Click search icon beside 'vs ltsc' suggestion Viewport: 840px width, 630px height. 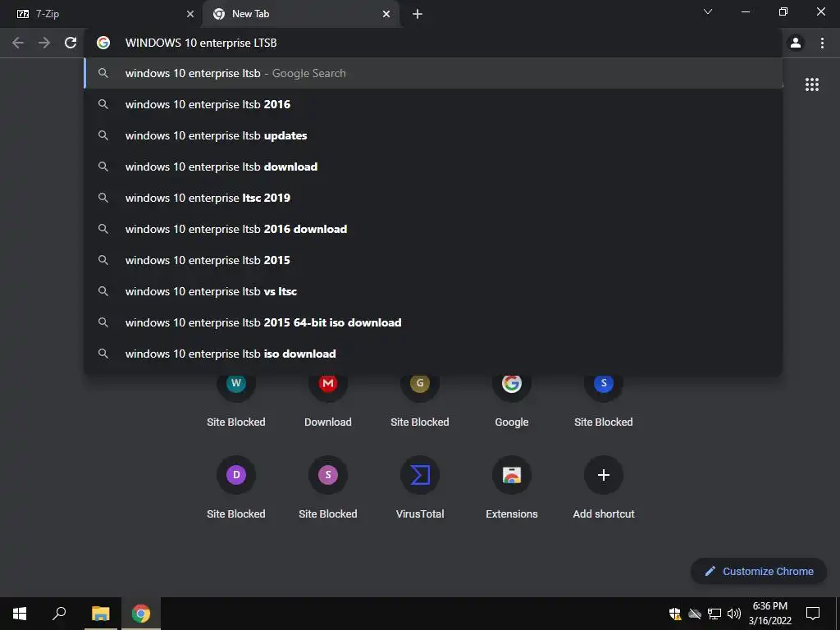click(x=103, y=291)
